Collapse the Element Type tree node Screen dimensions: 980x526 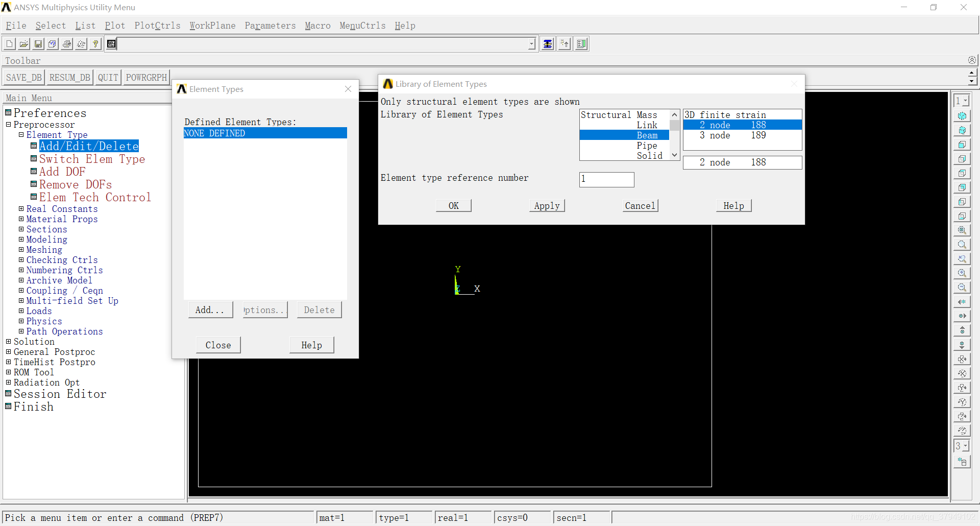[21, 135]
